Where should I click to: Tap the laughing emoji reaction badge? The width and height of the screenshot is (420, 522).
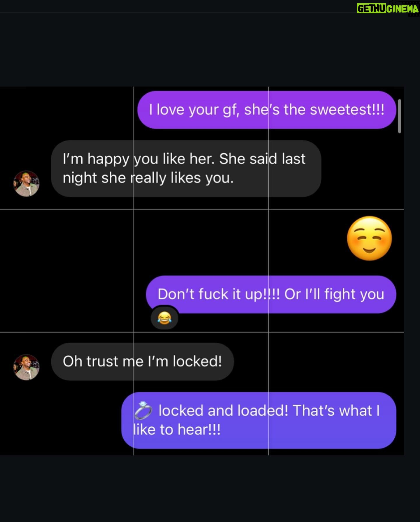point(164,318)
